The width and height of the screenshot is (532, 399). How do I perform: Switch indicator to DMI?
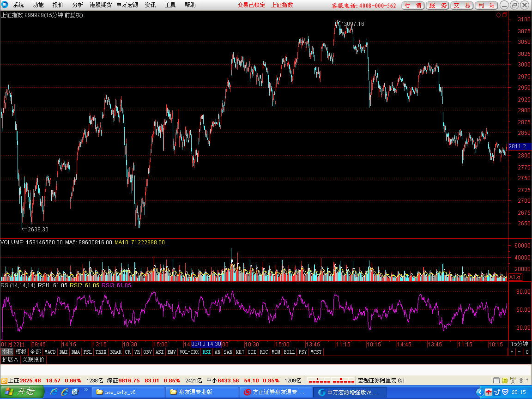(x=63, y=352)
